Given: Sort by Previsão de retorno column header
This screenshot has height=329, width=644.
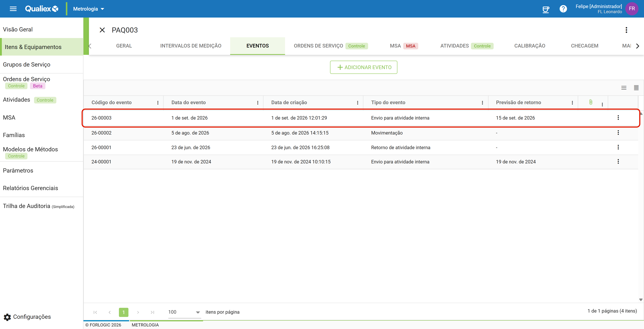Looking at the screenshot, I should tap(518, 102).
